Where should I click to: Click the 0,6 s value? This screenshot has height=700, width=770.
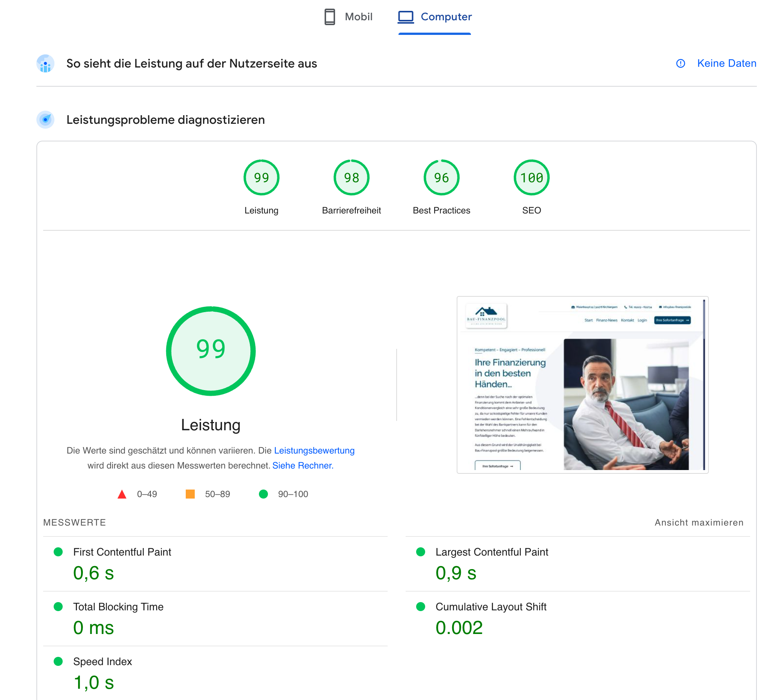(x=93, y=573)
